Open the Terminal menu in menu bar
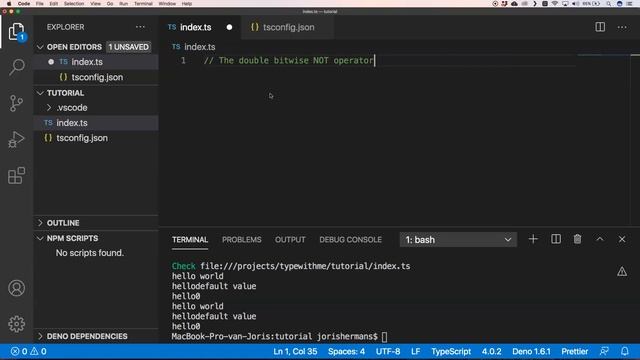This screenshot has height=360, width=640. 143,4
